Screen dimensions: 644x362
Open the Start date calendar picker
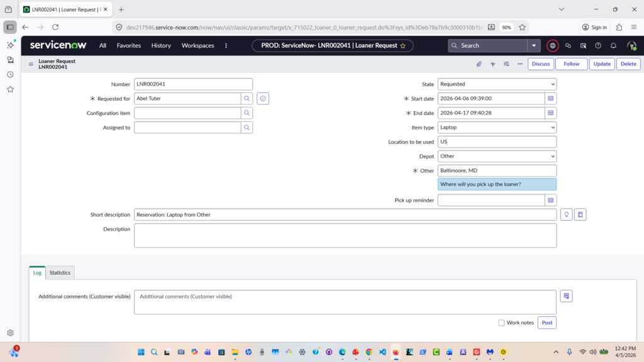tap(550, 99)
